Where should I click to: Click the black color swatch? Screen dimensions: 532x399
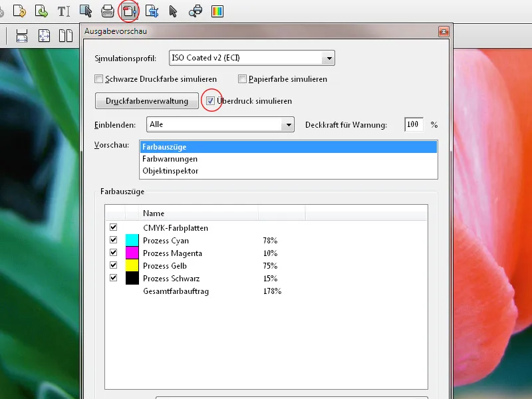click(132, 278)
